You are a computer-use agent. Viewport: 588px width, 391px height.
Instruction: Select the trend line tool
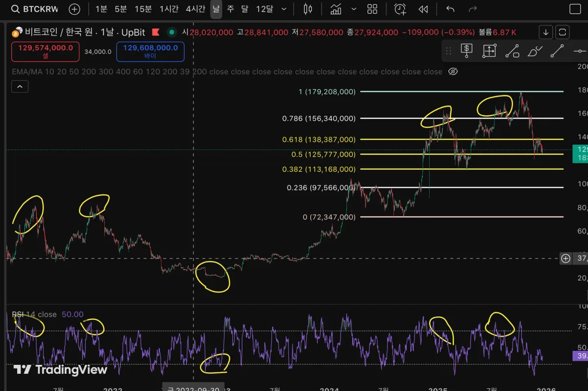(x=557, y=51)
